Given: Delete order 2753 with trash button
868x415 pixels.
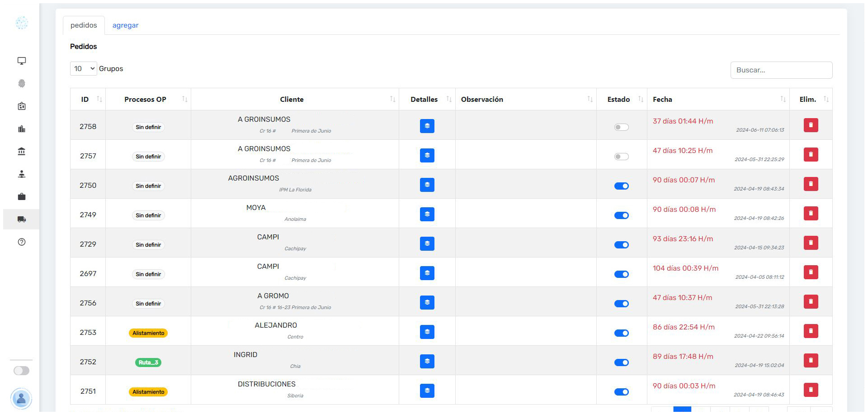Looking at the screenshot, I should [811, 331].
